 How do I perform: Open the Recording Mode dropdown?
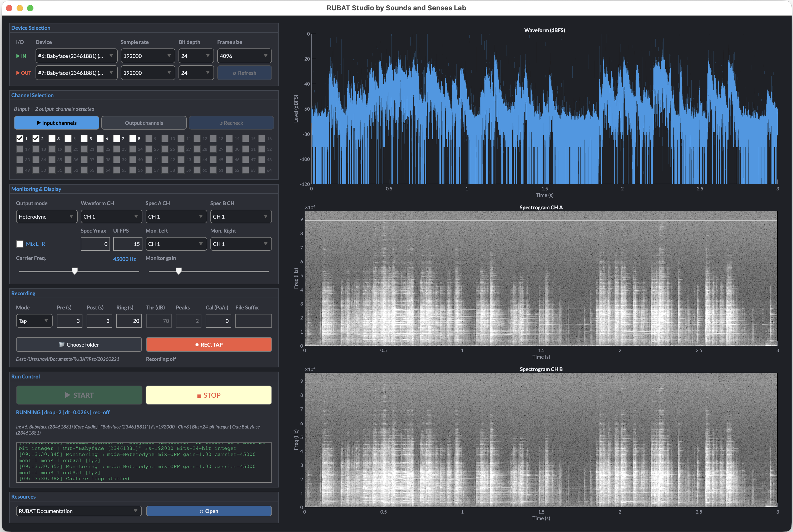[34, 321]
